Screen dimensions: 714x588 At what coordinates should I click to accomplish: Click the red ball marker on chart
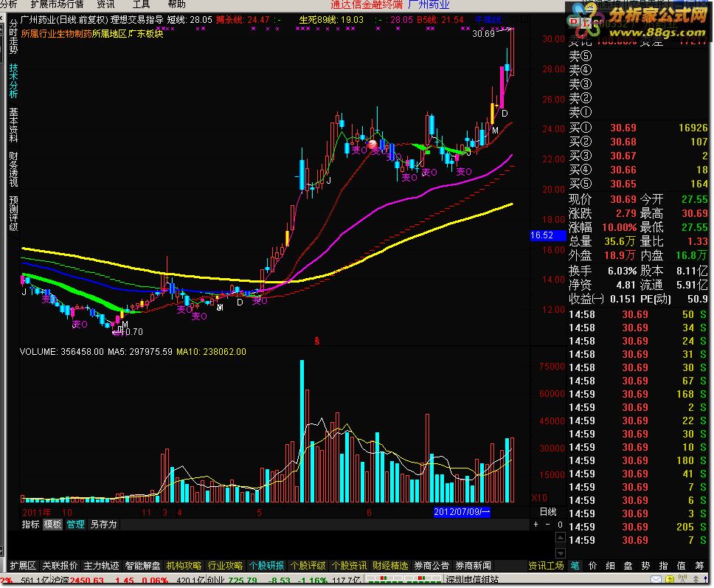(x=372, y=145)
